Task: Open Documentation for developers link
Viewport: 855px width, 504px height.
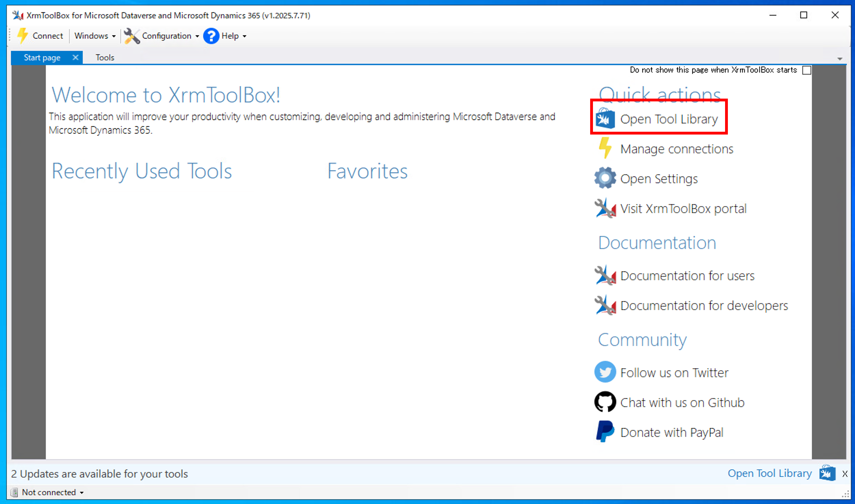Action: (x=704, y=306)
